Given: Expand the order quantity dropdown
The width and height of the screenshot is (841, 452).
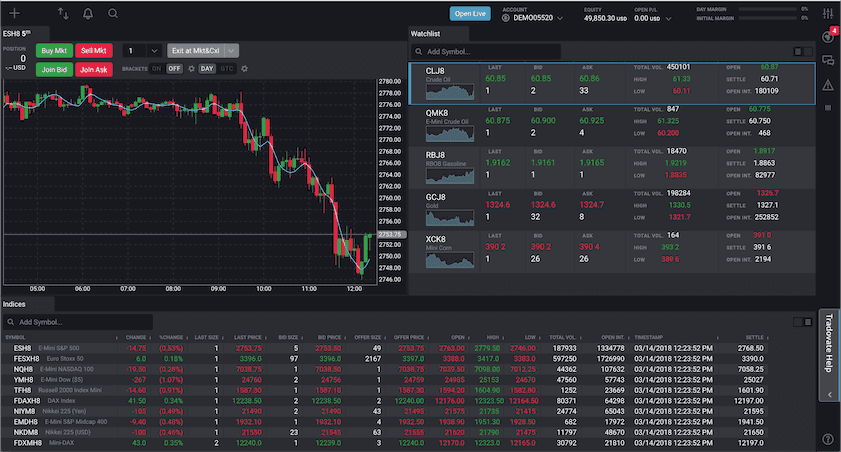Looking at the screenshot, I should tap(154, 50).
